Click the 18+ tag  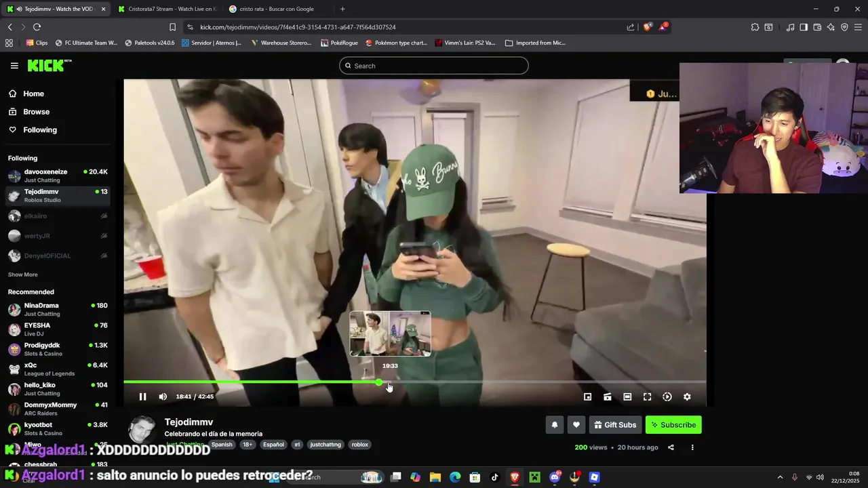click(248, 445)
